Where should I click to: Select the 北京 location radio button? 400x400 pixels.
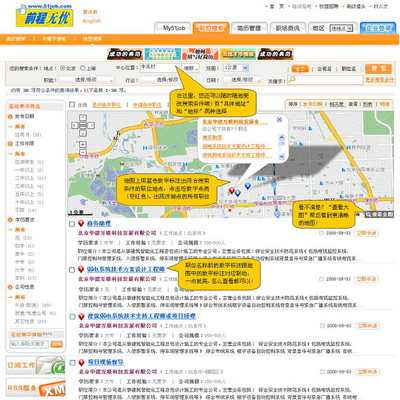62,68
